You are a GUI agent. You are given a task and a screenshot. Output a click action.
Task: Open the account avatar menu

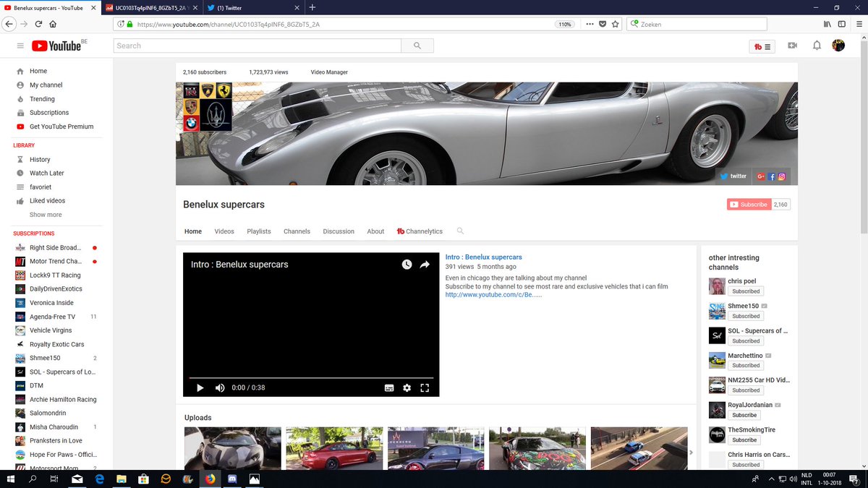pos(838,46)
